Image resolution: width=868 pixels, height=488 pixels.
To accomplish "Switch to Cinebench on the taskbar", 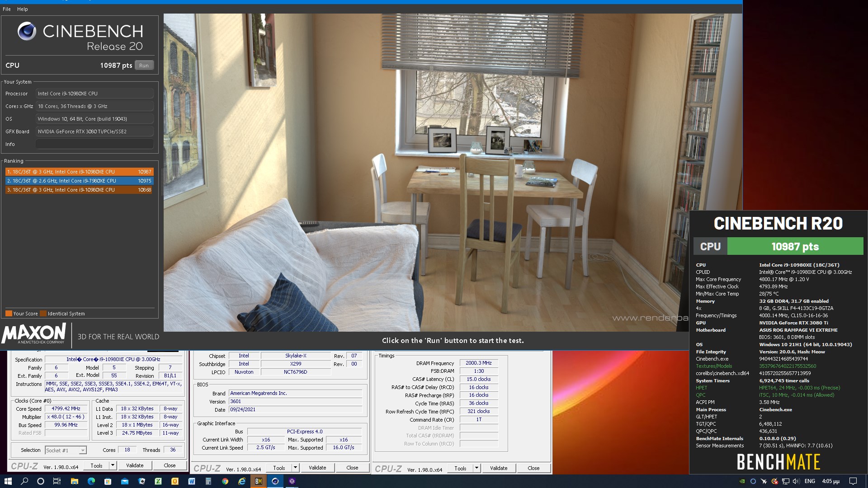I will tap(275, 481).
